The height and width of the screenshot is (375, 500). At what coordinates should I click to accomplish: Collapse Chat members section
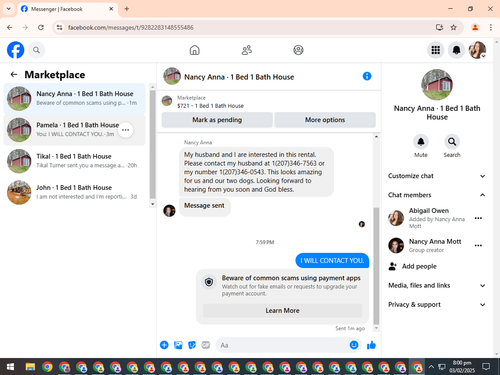(x=437, y=195)
